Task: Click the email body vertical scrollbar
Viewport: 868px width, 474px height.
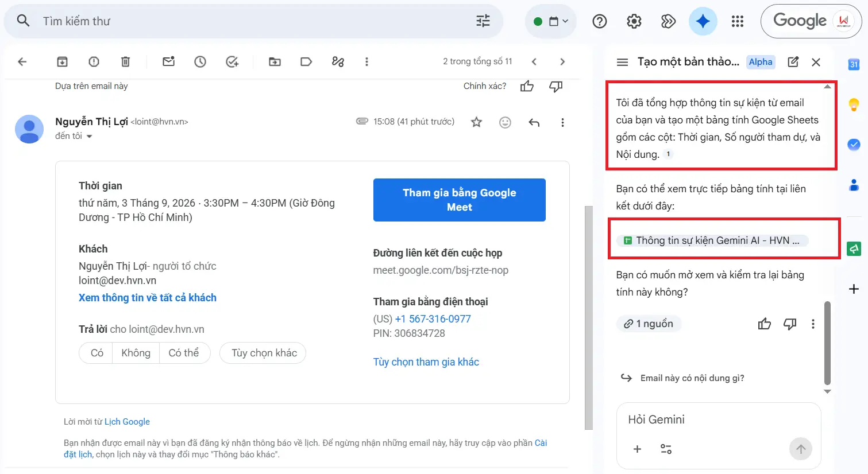Action: coord(588,317)
